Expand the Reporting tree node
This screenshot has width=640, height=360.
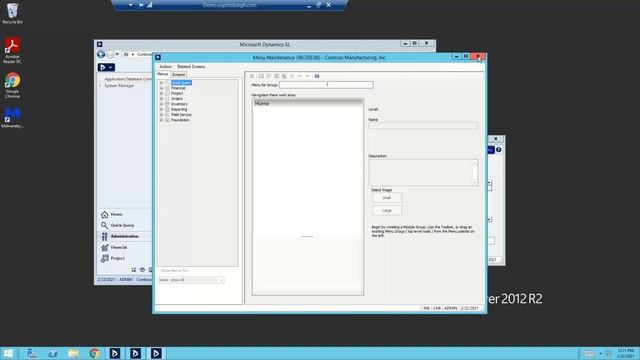pyautogui.click(x=161, y=109)
